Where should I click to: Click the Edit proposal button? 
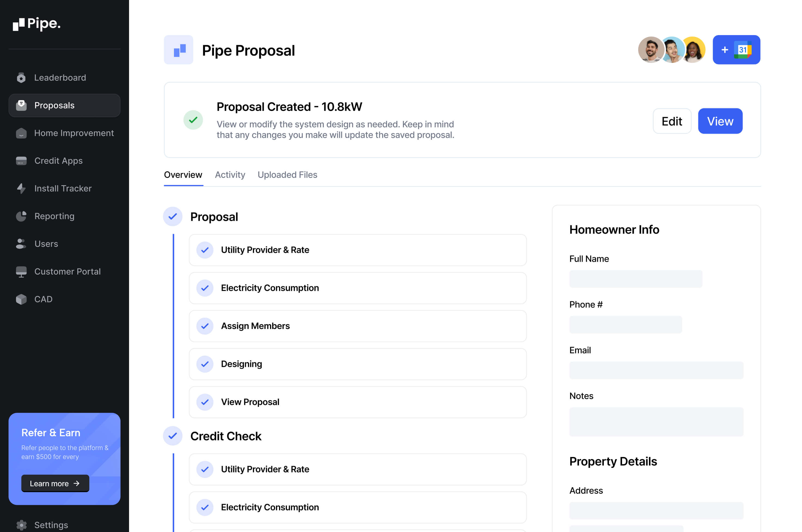(672, 121)
